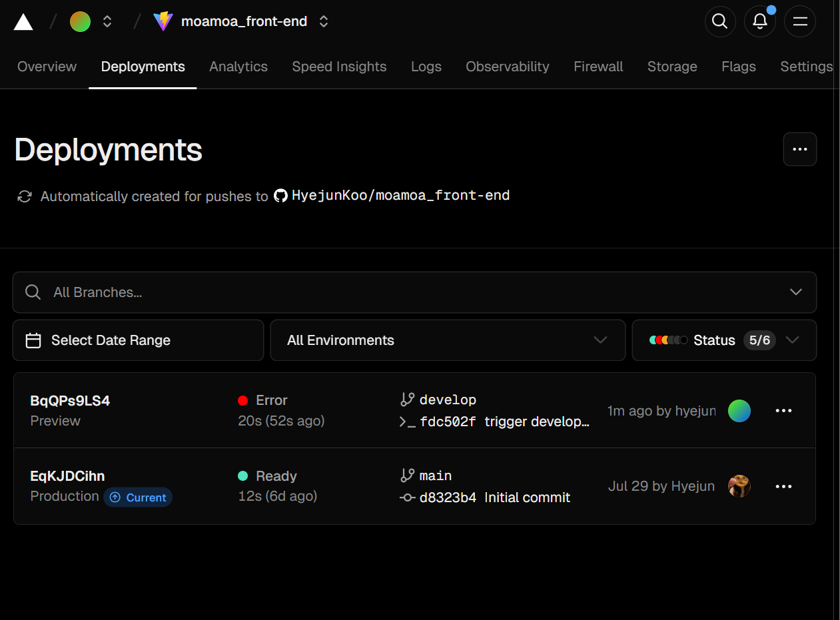840x620 pixels.
Task: Click the refresh arrows icon beside Automatically created
Action: (x=25, y=196)
